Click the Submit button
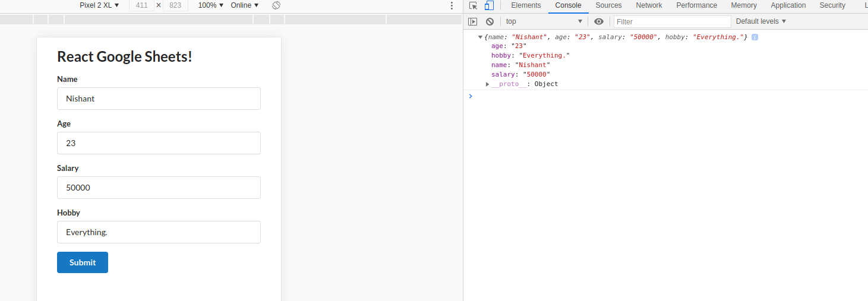Image resolution: width=868 pixels, height=301 pixels. click(83, 262)
